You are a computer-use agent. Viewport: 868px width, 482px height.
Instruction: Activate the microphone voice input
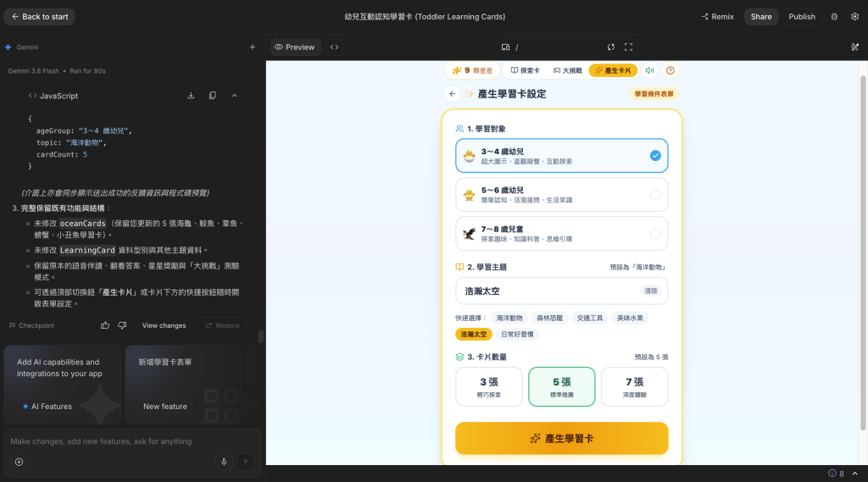tap(224, 462)
